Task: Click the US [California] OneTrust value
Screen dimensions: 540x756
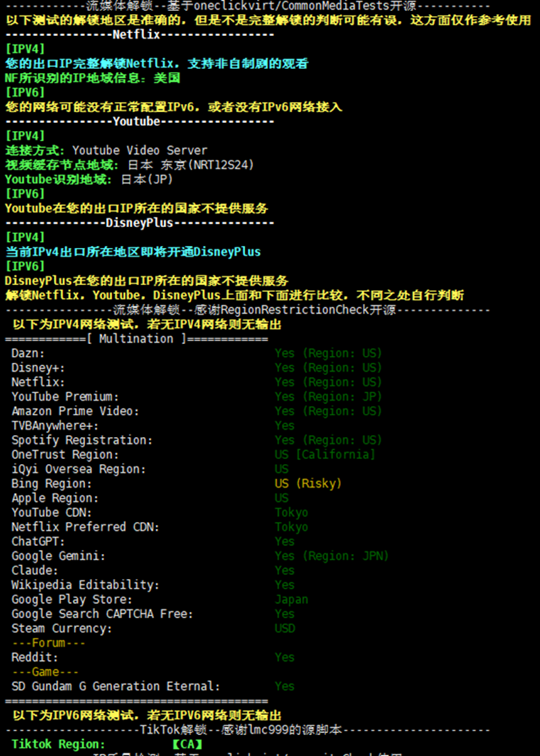Action: [x=325, y=455]
